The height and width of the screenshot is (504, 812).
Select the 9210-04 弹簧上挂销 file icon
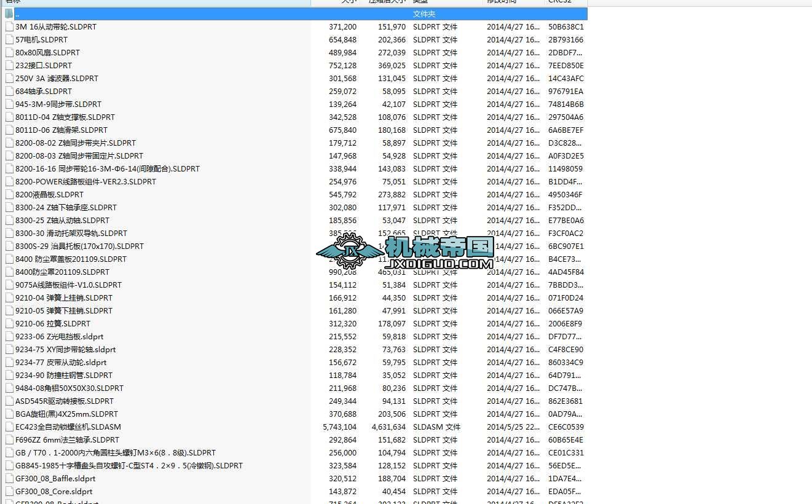(x=9, y=297)
